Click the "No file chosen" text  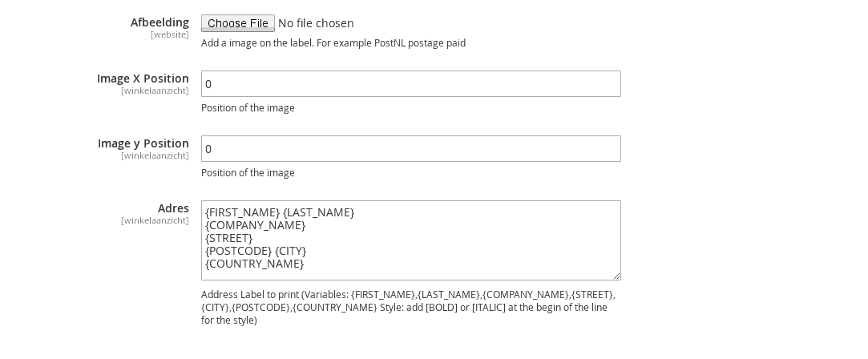point(316,23)
